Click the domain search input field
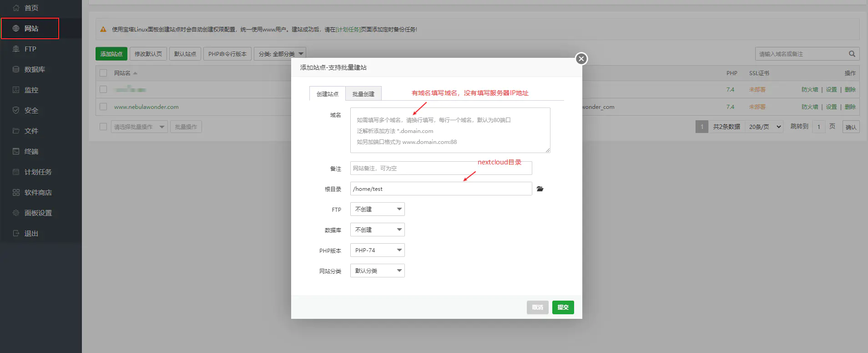 801,54
